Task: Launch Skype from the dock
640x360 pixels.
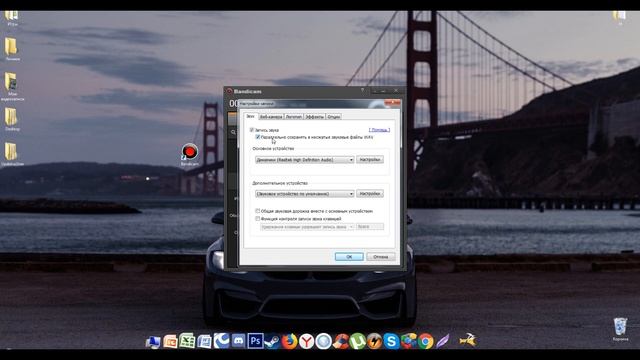Action: pyautogui.click(x=391, y=341)
